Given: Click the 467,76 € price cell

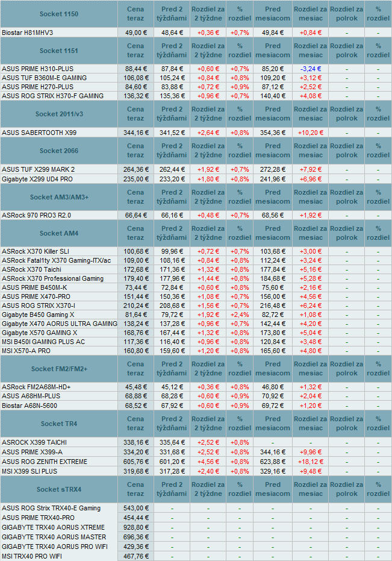Looking at the screenshot, I should click(135, 556).
